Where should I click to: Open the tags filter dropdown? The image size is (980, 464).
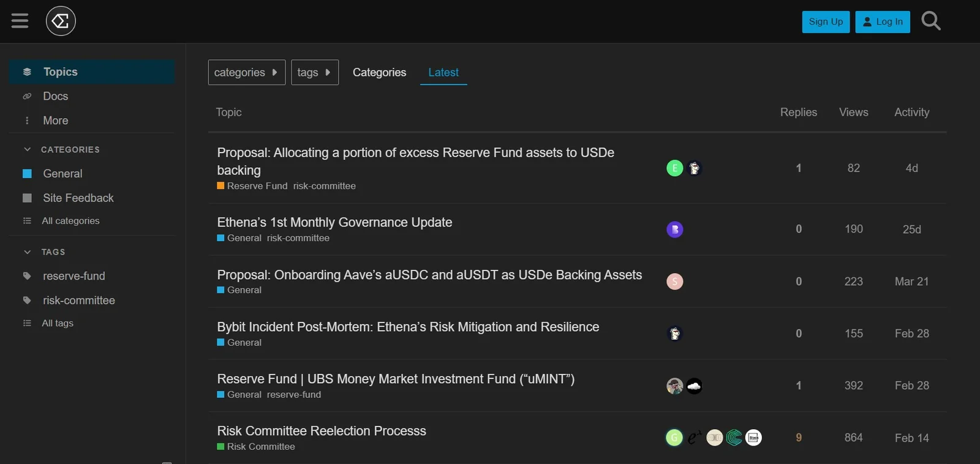[315, 72]
